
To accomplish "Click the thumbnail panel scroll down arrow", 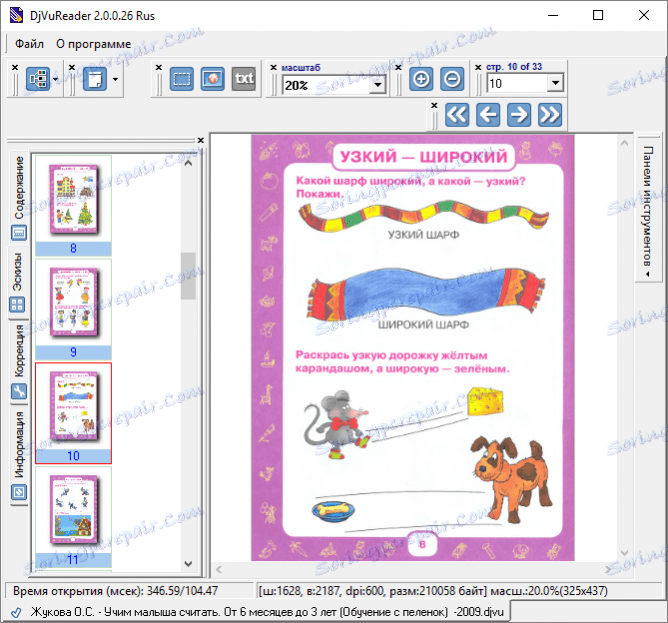I will [x=188, y=564].
